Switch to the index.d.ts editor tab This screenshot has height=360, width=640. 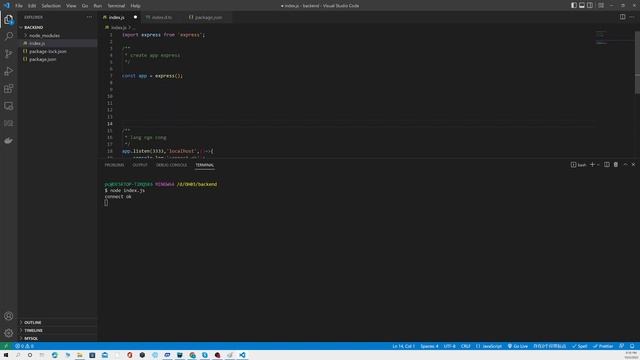[x=162, y=17]
